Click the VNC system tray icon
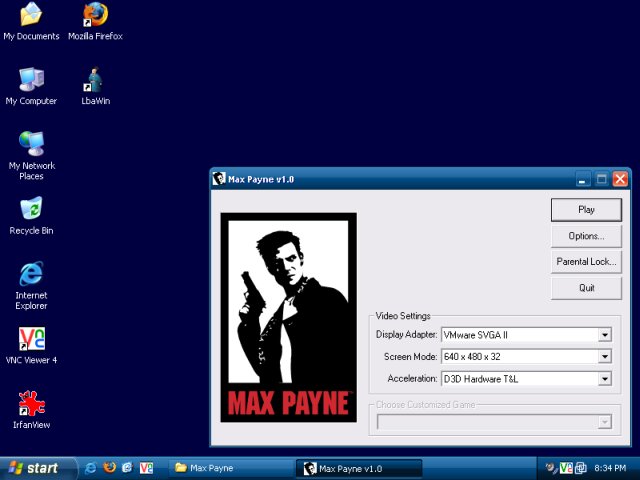Viewport: 640px width, 480px height. pyautogui.click(x=566, y=468)
